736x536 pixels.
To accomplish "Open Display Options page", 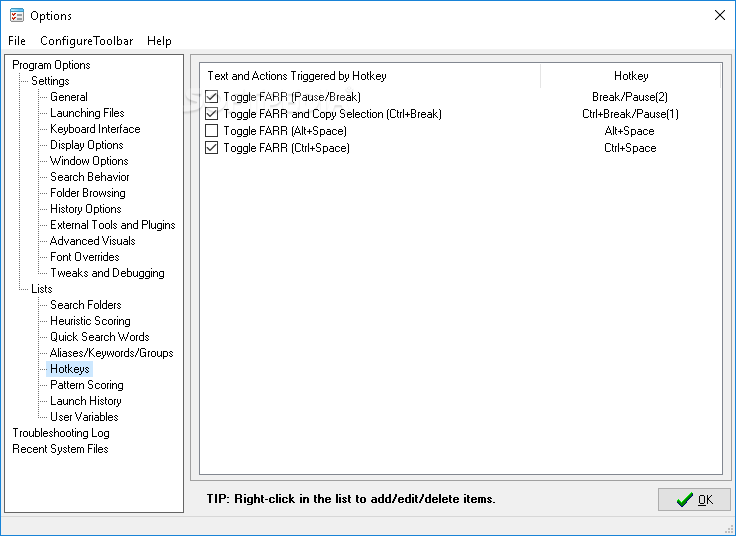I will pyautogui.click(x=87, y=145).
